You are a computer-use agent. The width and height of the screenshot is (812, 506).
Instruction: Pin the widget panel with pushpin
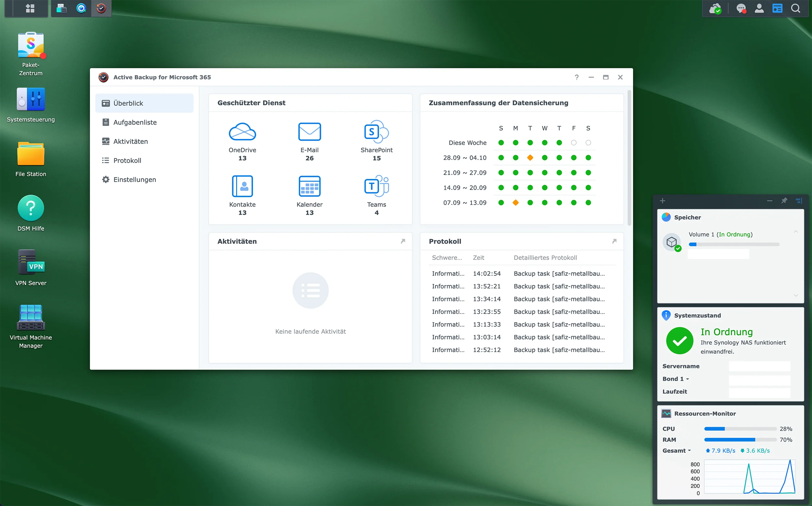click(784, 201)
